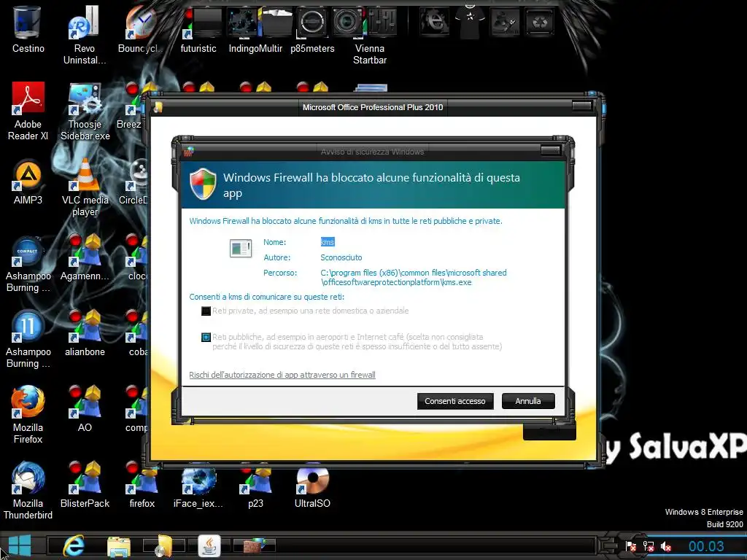Select the p23 desktop icon
This screenshot has height=560, width=747.
tap(255, 486)
